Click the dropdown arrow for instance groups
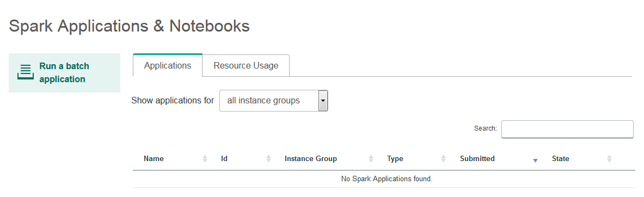 (x=323, y=101)
